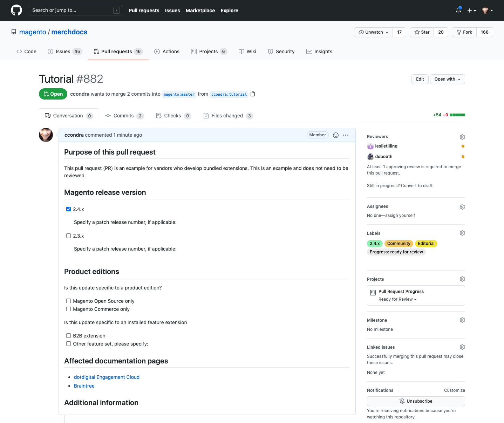Uncheck the 2.4.x release checkbox
This screenshot has width=504, height=423.
[69, 209]
